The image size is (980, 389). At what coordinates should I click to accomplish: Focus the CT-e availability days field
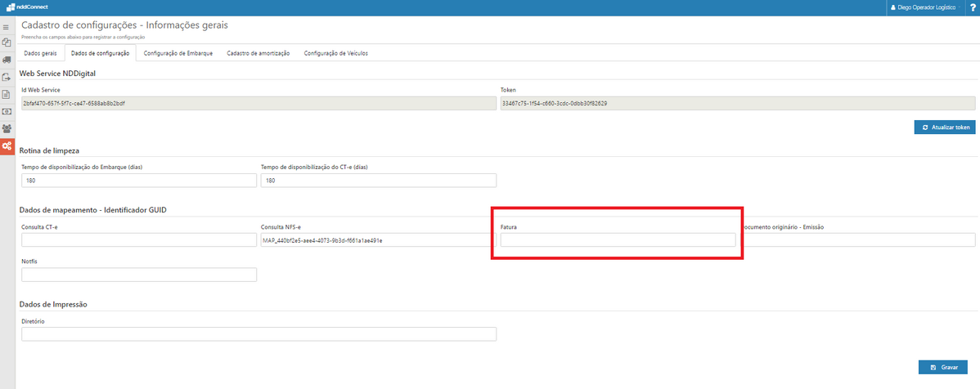(379, 181)
